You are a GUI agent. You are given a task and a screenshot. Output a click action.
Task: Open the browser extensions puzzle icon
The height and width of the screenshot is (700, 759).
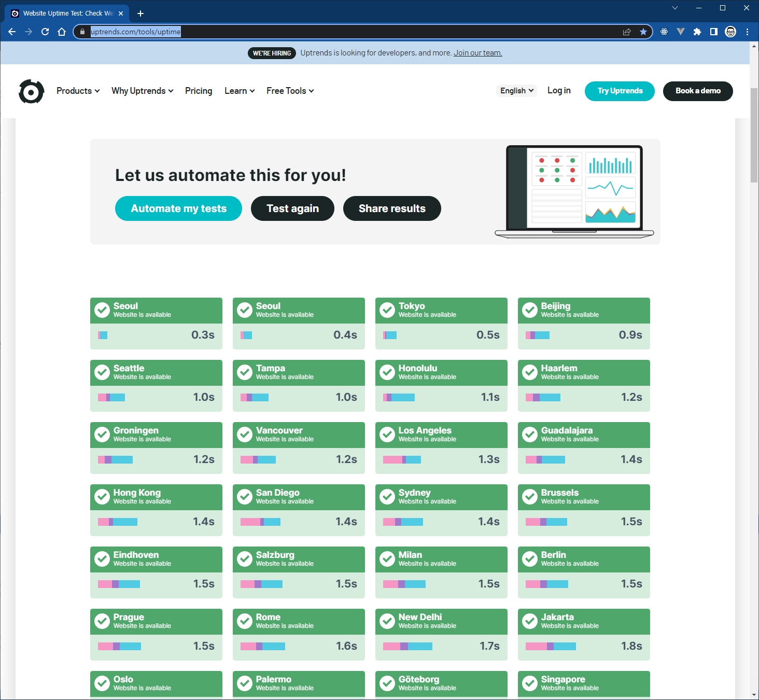697,32
